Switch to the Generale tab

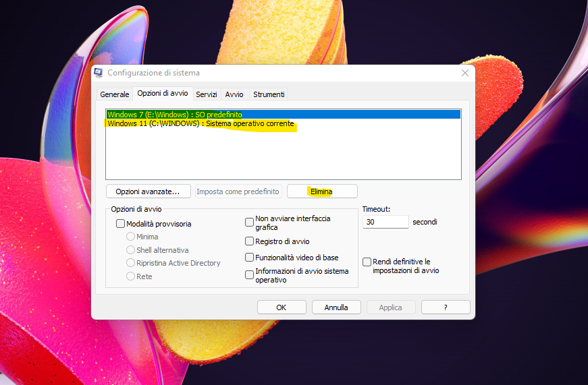click(114, 94)
